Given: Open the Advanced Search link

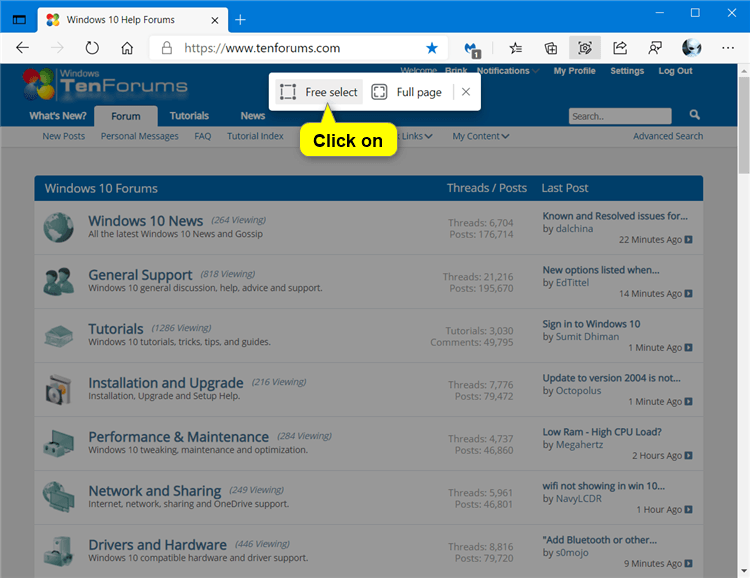Looking at the screenshot, I should point(668,136).
